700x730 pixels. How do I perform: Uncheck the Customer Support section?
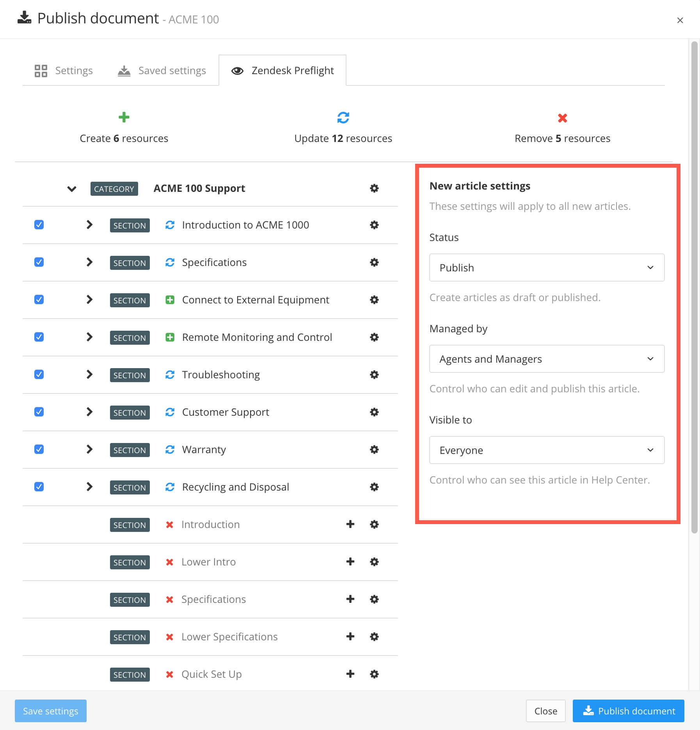(x=39, y=412)
